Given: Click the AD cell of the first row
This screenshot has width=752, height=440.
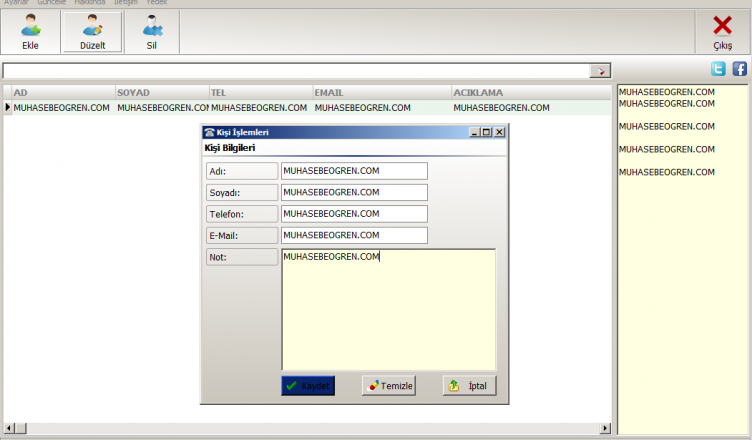Looking at the screenshot, I should [63, 107].
